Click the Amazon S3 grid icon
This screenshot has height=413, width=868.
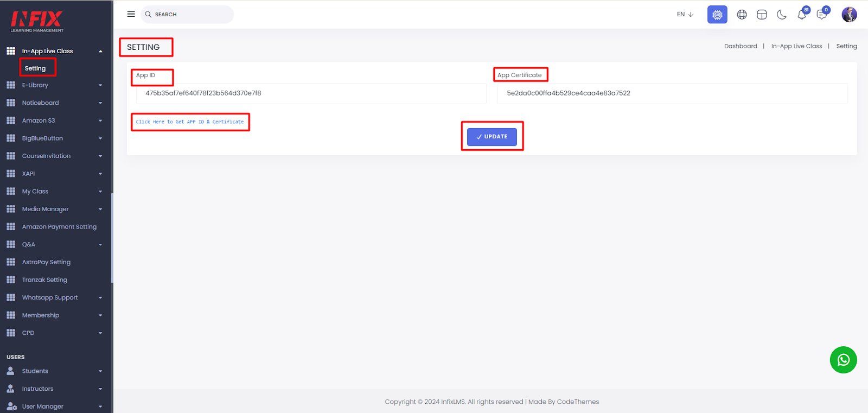click(x=11, y=120)
